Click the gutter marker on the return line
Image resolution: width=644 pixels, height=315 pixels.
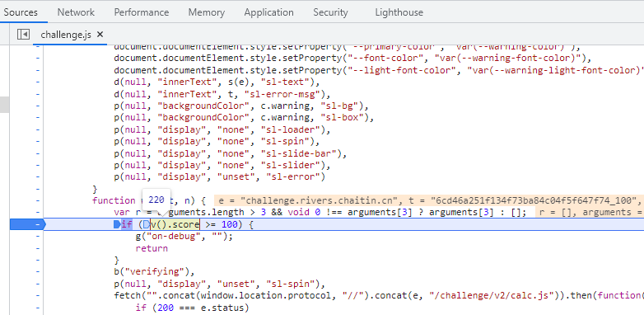click(x=38, y=248)
